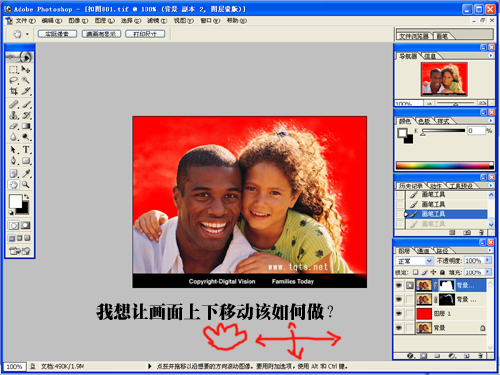The height and width of the screenshot is (375, 500).
Task: Delete current state in History panel
Action: tap(481, 232)
